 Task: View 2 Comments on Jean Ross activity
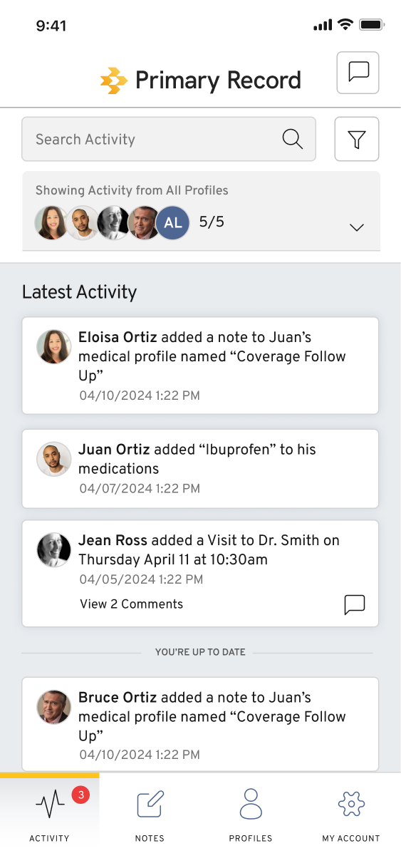click(x=131, y=604)
